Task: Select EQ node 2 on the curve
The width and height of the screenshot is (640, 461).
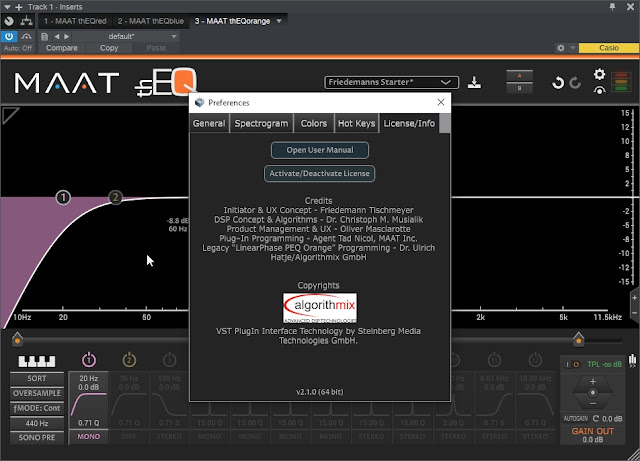Action: click(x=116, y=198)
